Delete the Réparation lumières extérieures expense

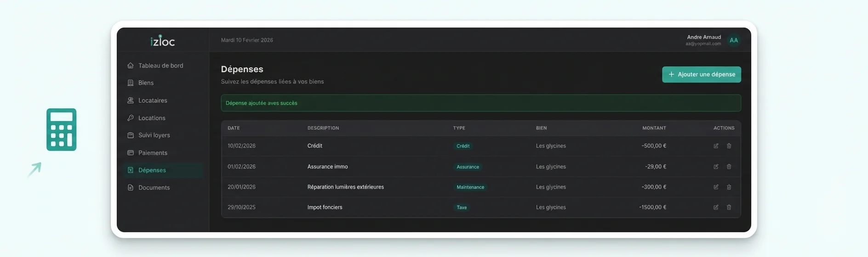(729, 187)
